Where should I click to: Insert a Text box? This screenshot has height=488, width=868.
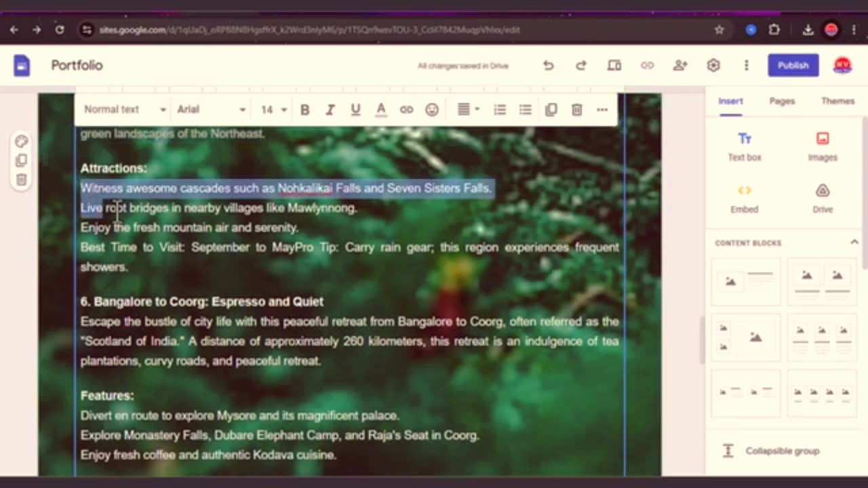click(x=745, y=146)
